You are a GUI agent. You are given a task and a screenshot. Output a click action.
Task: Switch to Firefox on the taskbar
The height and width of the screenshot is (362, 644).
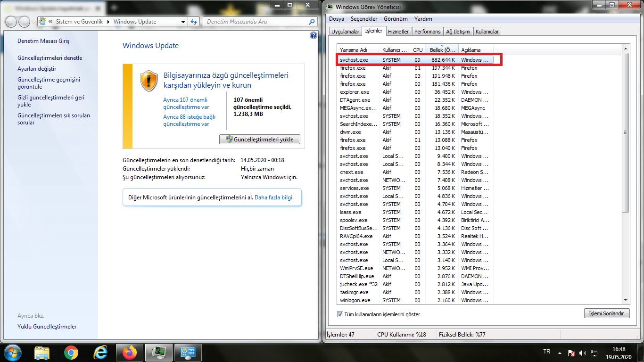pyautogui.click(x=130, y=353)
